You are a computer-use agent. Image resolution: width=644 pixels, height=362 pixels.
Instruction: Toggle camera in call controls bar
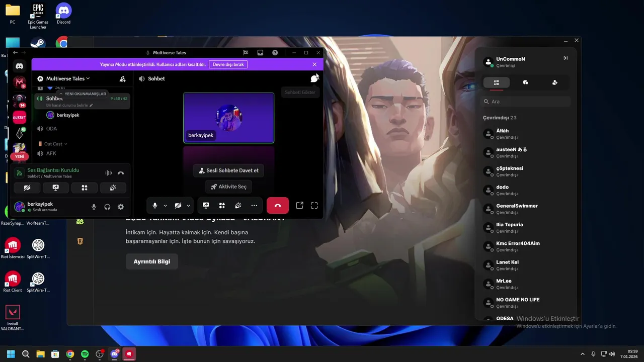(x=178, y=205)
